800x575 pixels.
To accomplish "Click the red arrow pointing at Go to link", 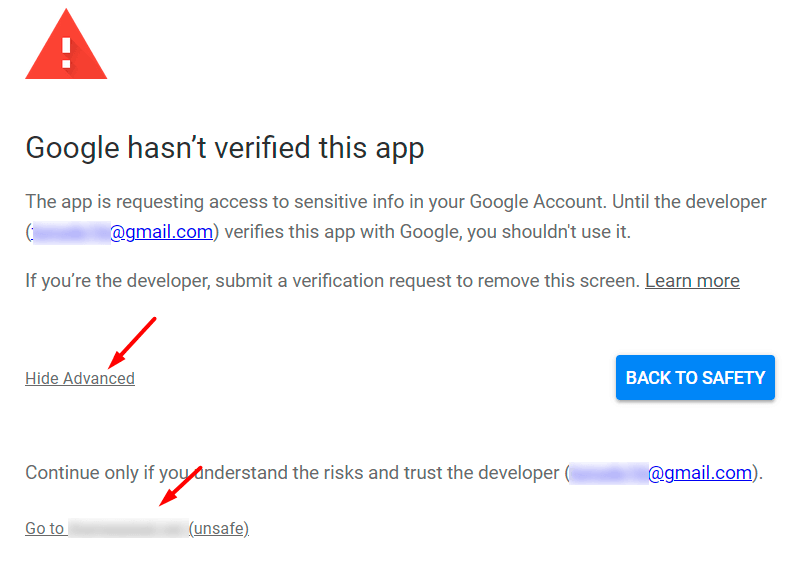I will click(x=181, y=486).
